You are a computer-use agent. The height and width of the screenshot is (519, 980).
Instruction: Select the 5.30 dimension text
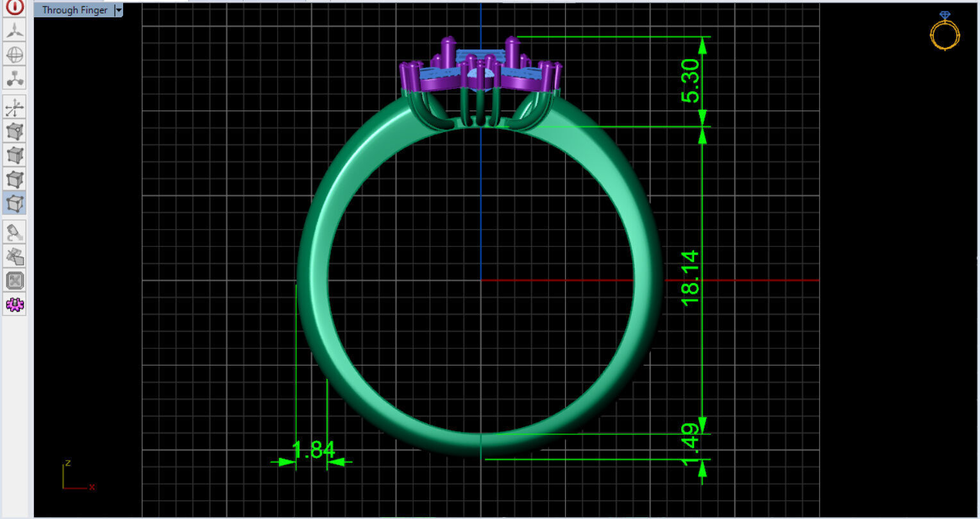[x=691, y=81]
